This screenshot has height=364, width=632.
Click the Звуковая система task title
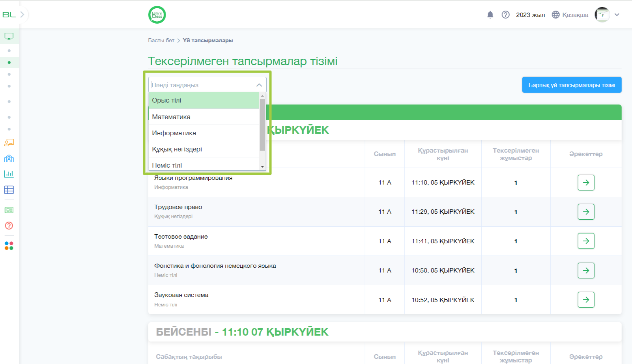coord(181,295)
